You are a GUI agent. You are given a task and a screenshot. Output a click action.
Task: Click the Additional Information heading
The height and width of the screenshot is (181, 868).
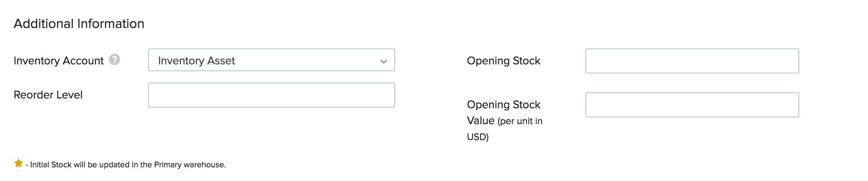click(79, 23)
